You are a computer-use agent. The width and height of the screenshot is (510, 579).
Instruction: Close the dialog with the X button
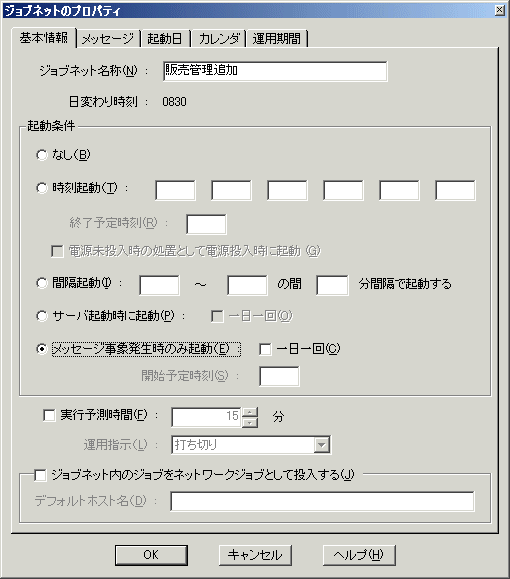point(499,10)
